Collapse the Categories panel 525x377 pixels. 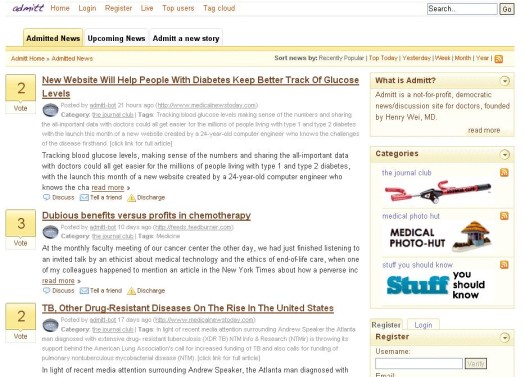tap(505, 154)
